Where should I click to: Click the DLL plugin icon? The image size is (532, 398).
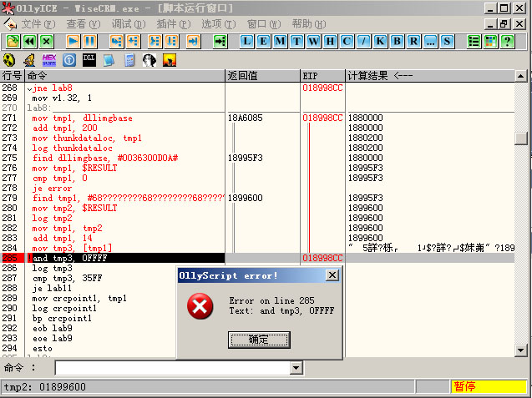(x=89, y=60)
